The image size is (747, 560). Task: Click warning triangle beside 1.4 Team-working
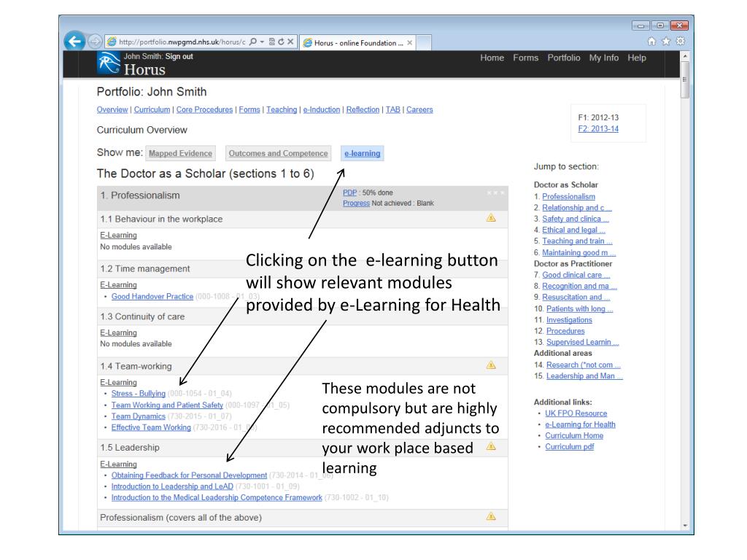tap(491, 365)
